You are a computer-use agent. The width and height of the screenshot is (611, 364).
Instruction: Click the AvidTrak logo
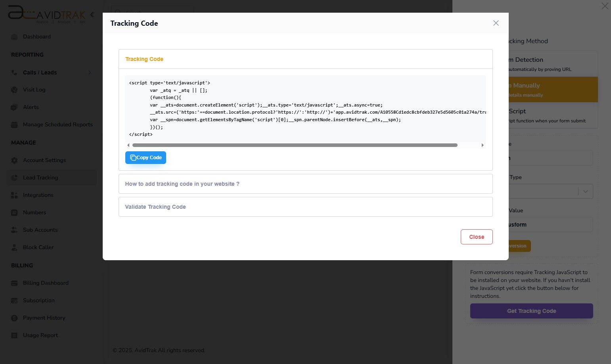point(46,14)
